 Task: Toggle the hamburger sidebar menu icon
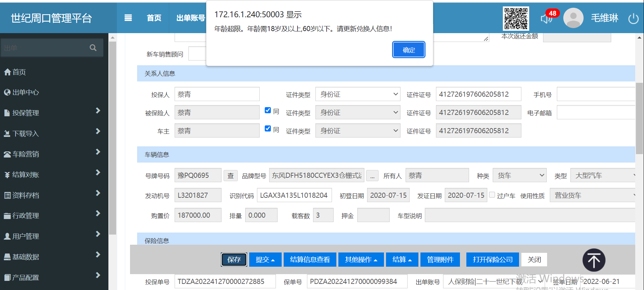(x=128, y=18)
